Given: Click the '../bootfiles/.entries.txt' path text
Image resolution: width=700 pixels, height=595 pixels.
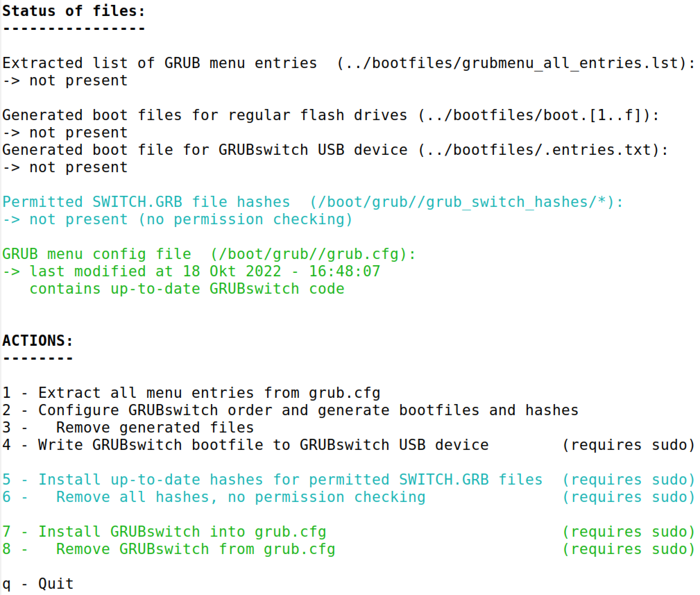Looking at the screenshot, I should click(x=539, y=150).
